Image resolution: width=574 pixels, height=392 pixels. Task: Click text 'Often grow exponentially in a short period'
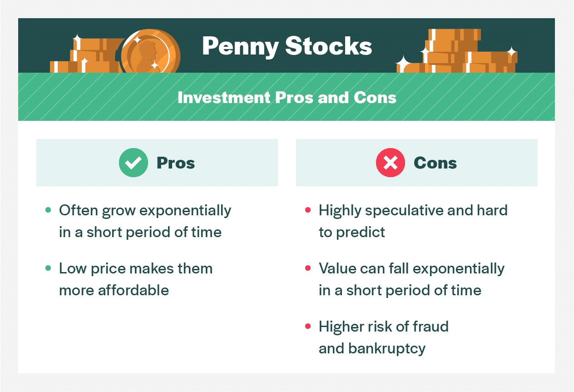tap(145, 221)
